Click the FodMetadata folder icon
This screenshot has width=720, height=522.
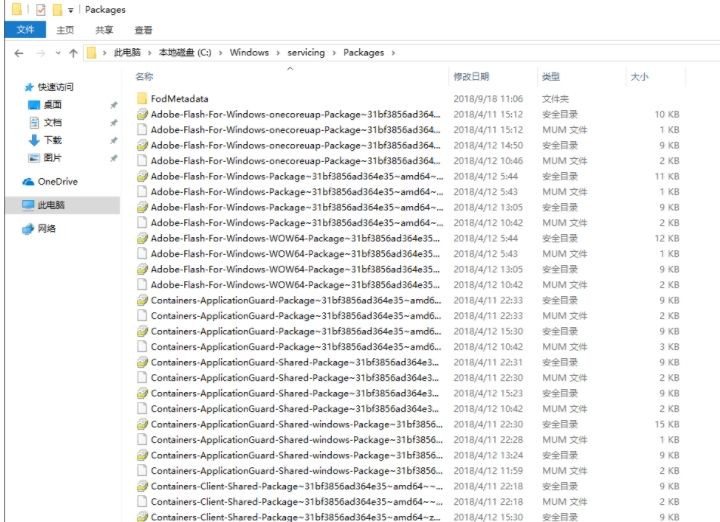click(142, 98)
